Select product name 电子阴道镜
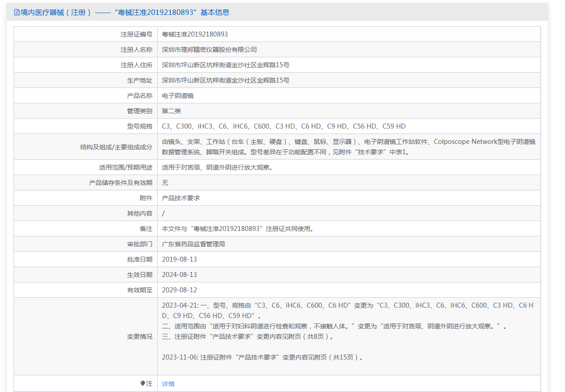565x392 pixels. [178, 96]
